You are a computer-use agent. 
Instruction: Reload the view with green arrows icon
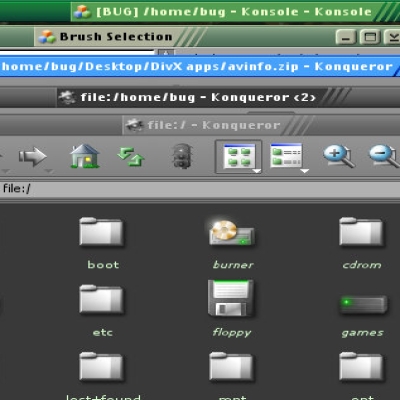click(131, 157)
